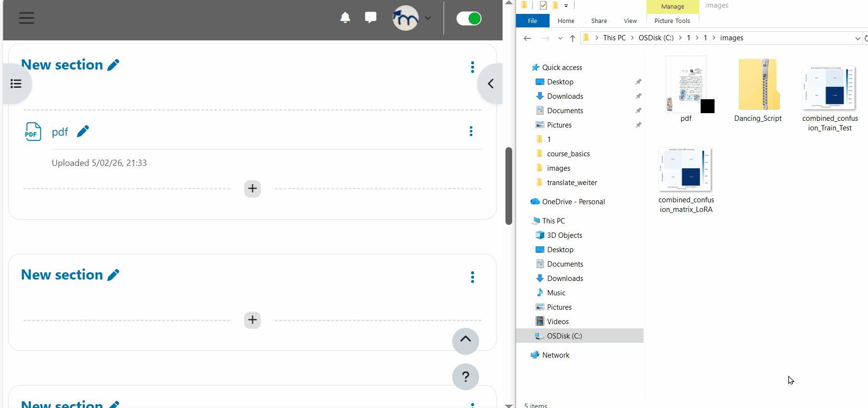This screenshot has width=868, height=408.
Task: Open the hamburger navigation menu
Action: [x=26, y=18]
